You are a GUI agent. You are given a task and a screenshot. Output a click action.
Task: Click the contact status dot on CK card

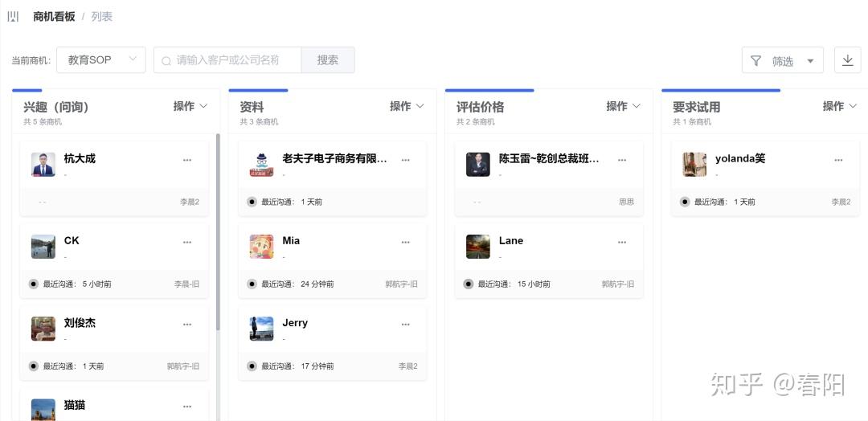tap(33, 284)
